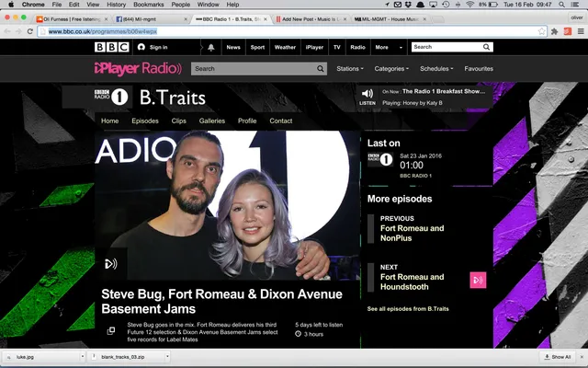Open the Profile section

pos(247,121)
